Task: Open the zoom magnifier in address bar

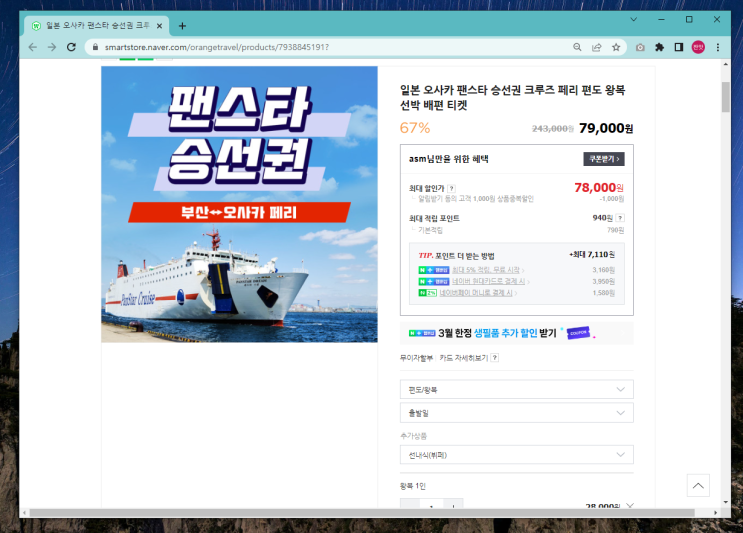Action: [577, 47]
